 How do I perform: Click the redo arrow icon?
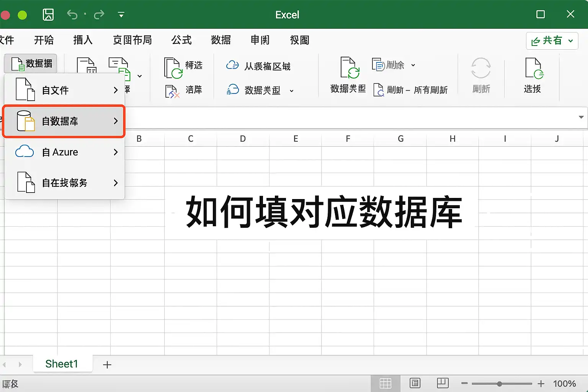coord(99,15)
